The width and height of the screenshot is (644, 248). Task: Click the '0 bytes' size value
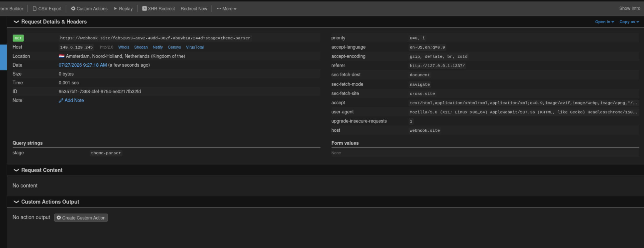click(66, 74)
